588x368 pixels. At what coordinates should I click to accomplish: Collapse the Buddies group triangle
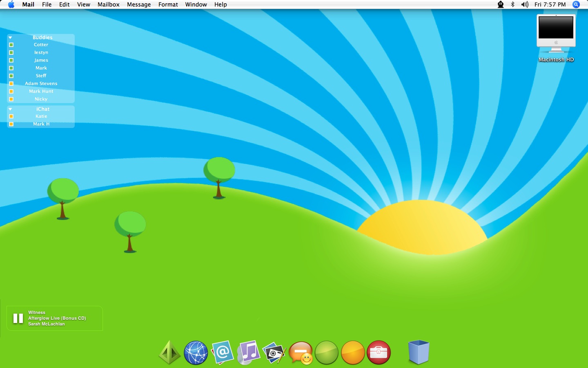coord(11,37)
